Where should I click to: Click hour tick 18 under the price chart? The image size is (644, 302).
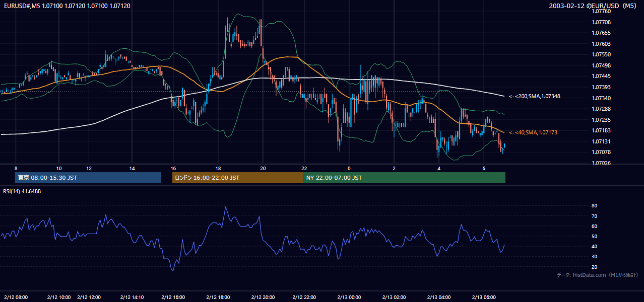[x=218, y=168]
